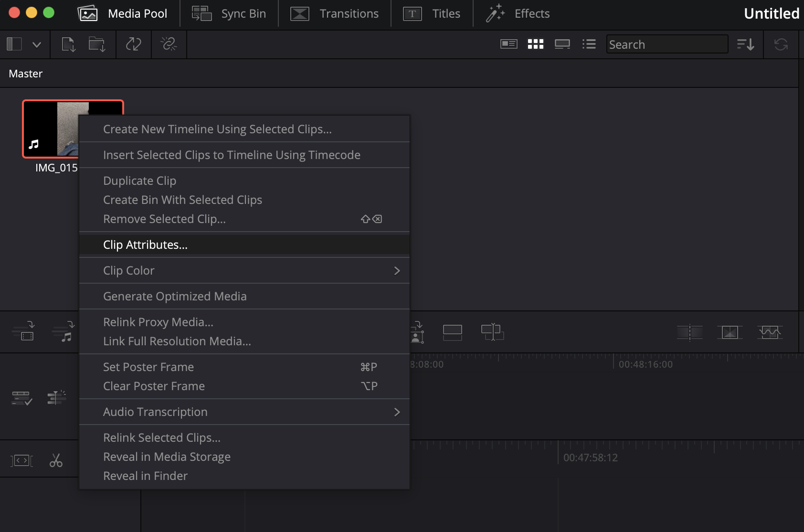Click the sort order icon
804x532 pixels.
click(745, 44)
